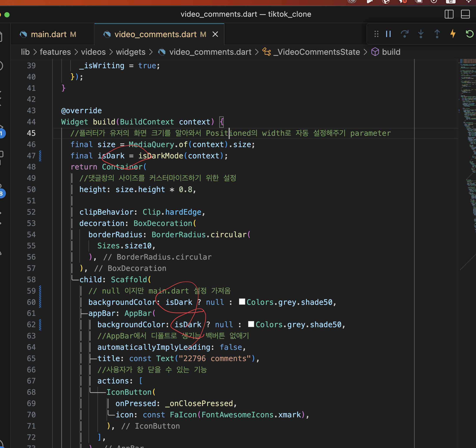Toggle the split editor layout icon
476x448 pixels.
pyautogui.click(x=449, y=14)
